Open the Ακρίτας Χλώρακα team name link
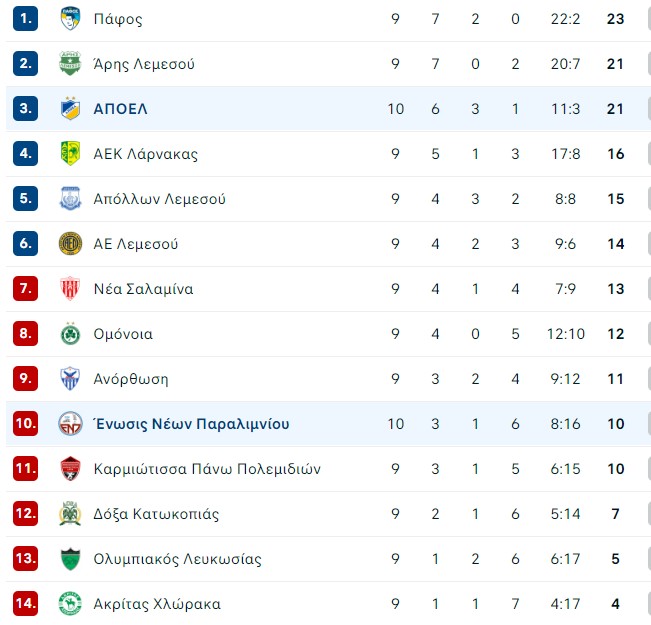The width and height of the screenshot is (651, 625). [157, 603]
